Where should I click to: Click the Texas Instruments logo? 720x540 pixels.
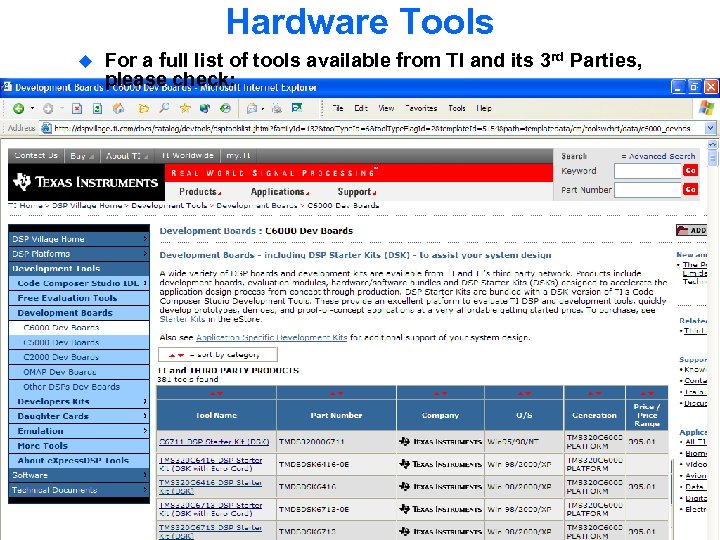86,182
